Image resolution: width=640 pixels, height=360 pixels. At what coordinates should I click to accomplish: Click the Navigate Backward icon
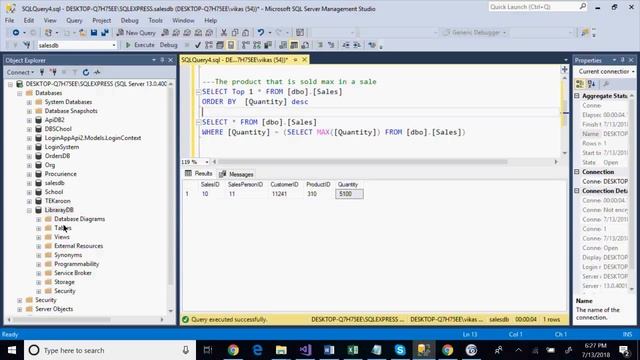point(16,33)
